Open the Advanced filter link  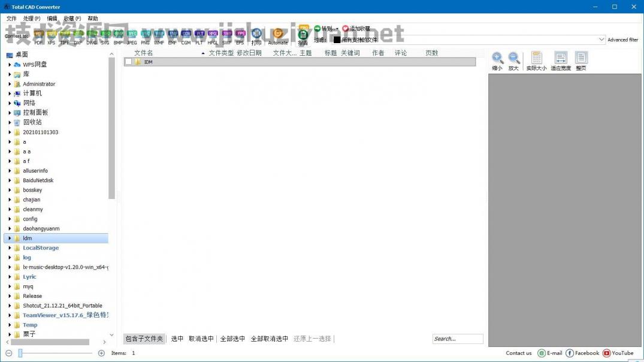click(622, 40)
